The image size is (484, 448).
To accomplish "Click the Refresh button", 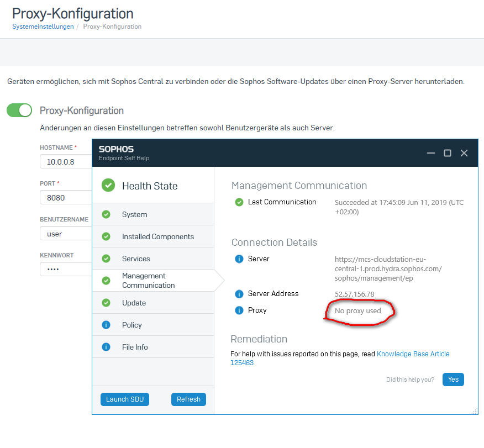I will (188, 399).
